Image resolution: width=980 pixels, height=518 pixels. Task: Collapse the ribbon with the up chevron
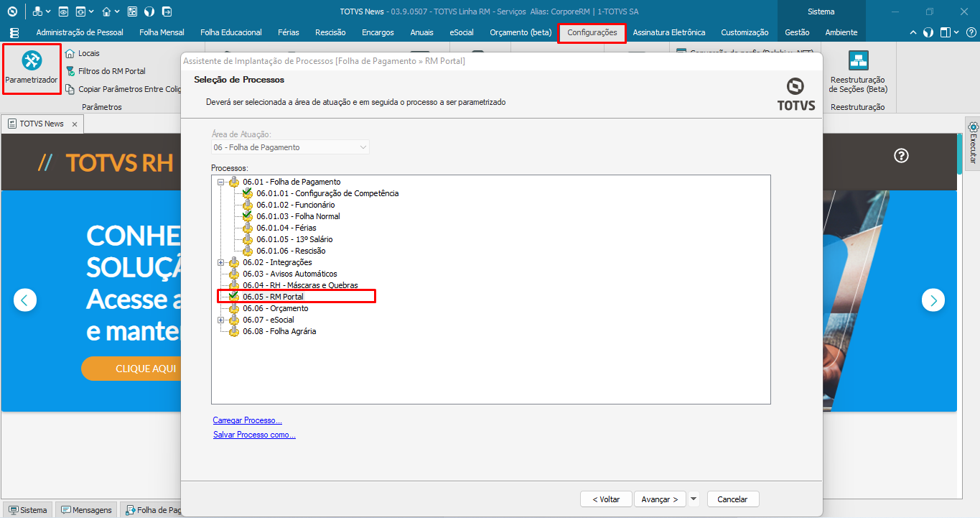[913, 32]
